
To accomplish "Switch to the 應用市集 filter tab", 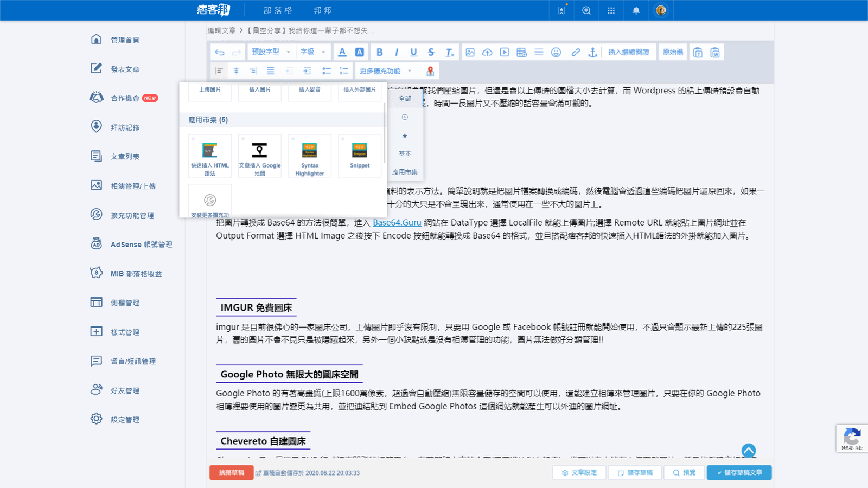I will (405, 172).
